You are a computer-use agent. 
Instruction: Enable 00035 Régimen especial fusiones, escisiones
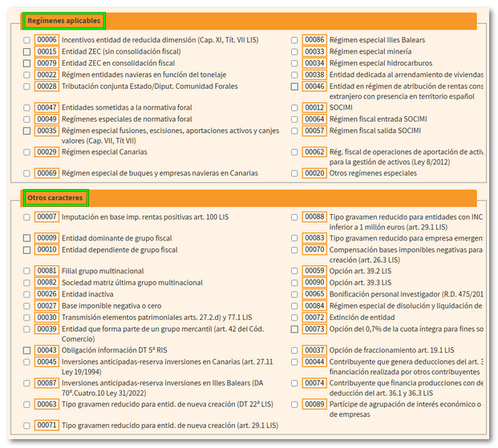26,131
